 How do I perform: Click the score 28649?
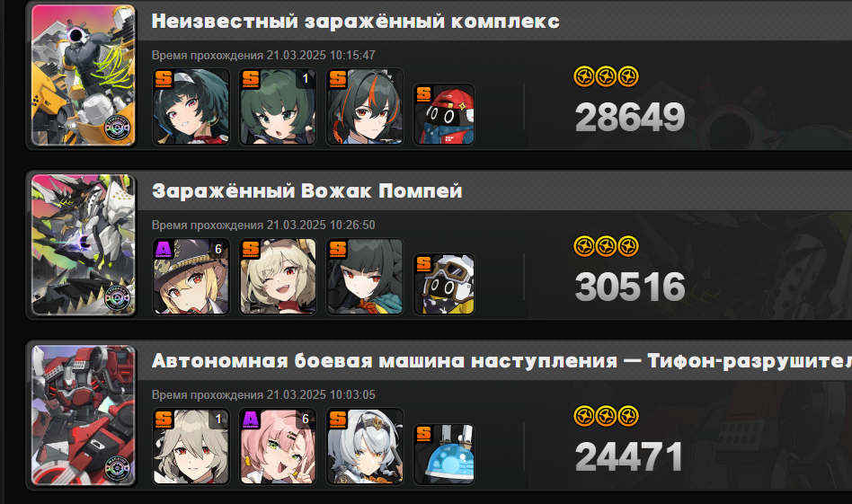pos(630,118)
